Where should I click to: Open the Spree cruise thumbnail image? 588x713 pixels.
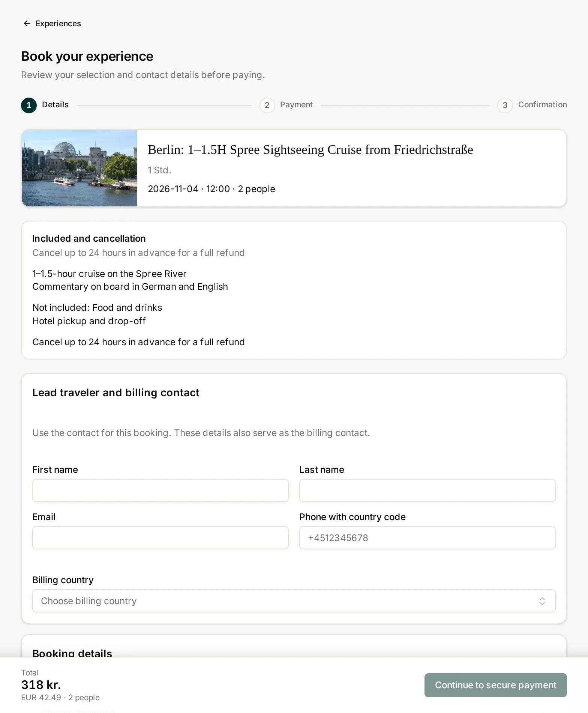[x=79, y=168]
